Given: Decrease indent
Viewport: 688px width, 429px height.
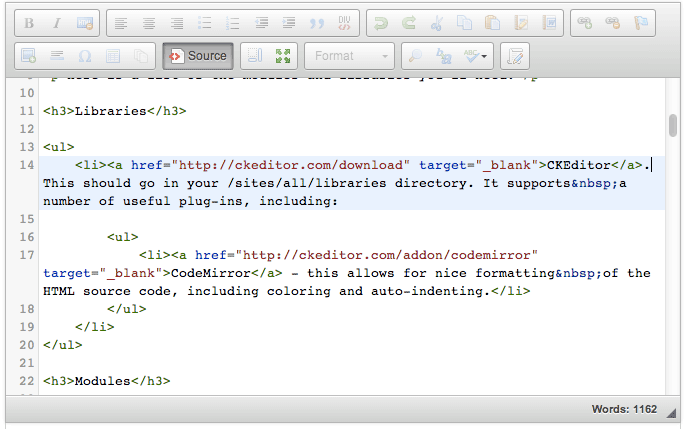Looking at the screenshot, I should pos(261,23).
